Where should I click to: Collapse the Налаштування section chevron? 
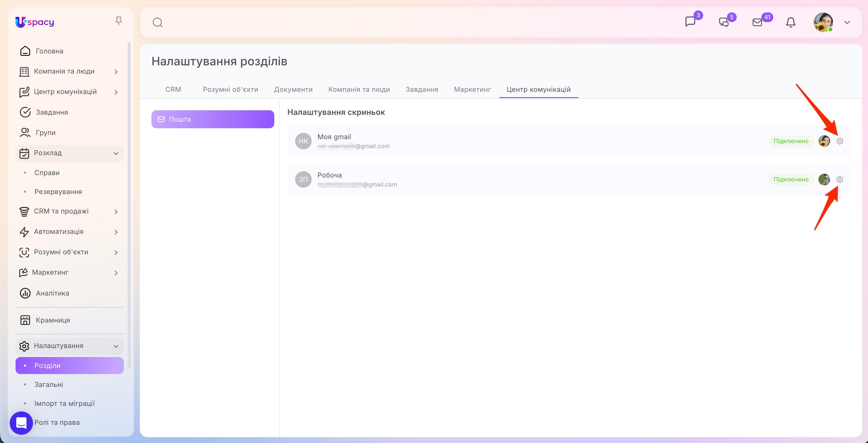coord(116,346)
